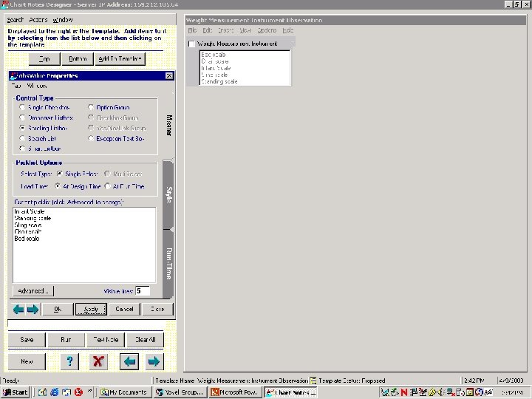Open help with the question mark icon
The width and height of the screenshot is (532, 399).
(x=69, y=361)
